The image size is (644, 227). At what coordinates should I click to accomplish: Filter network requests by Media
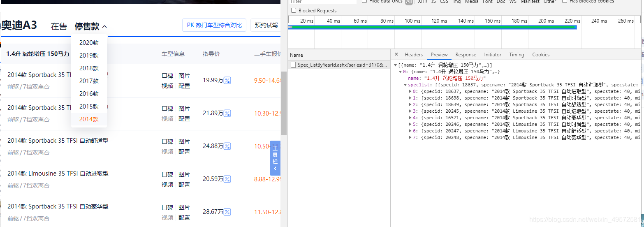pos(472,2)
